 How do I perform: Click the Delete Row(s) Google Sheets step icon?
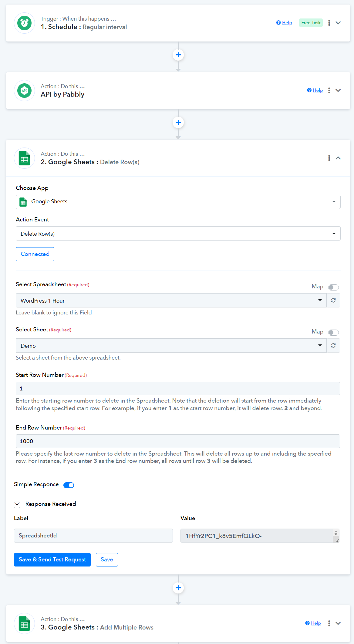(25, 158)
